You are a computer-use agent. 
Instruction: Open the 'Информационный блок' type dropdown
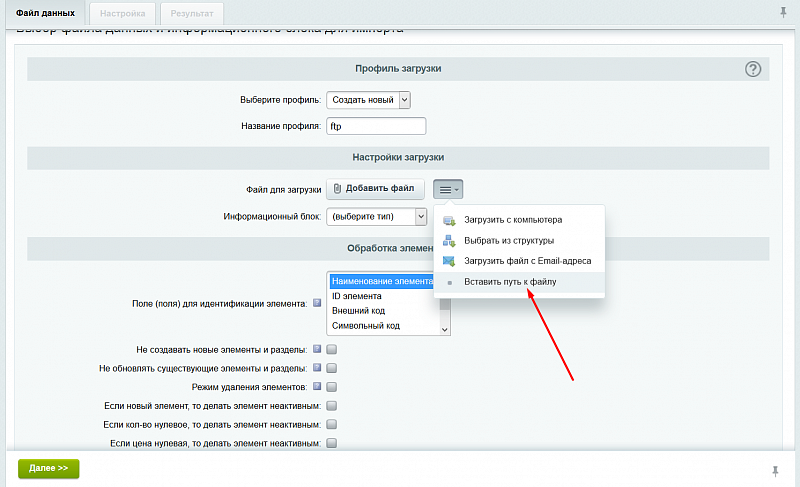click(x=377, y=216)
